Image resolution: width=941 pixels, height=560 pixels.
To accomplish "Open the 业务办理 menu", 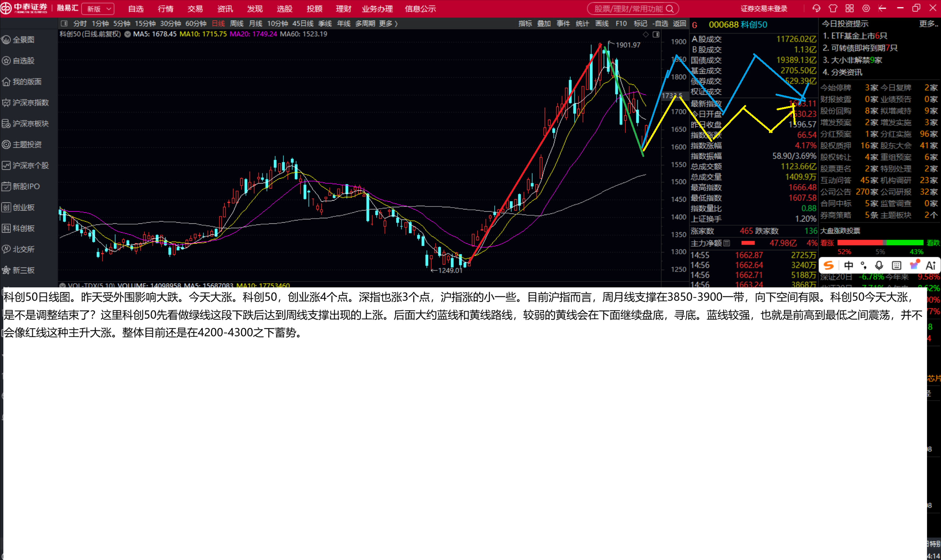I will [x=377, y=9].
